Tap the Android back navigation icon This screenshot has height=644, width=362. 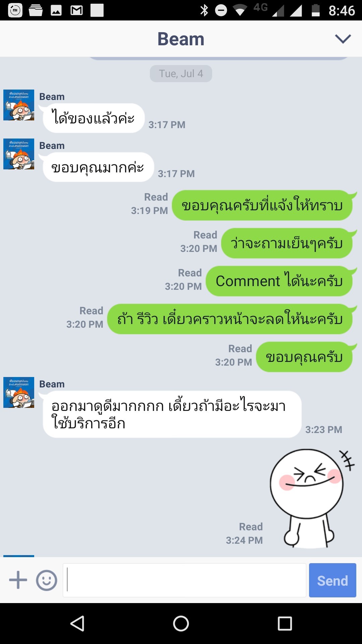click(77, 624)
